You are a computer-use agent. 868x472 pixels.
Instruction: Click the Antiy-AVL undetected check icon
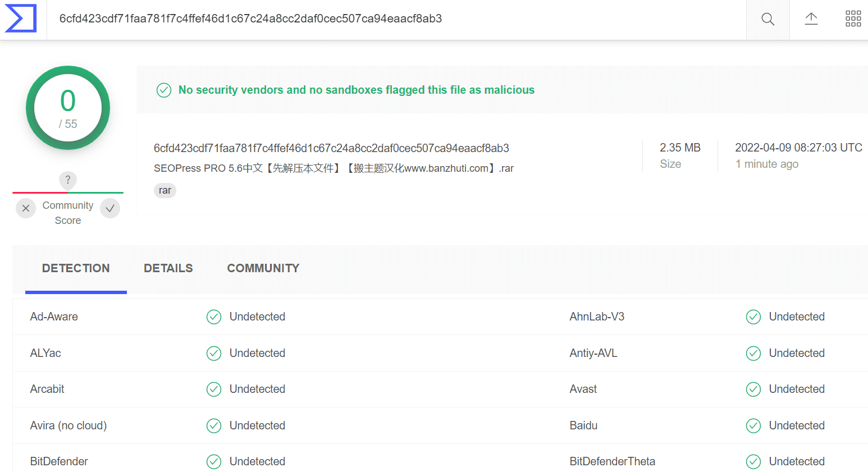[753, 354]
